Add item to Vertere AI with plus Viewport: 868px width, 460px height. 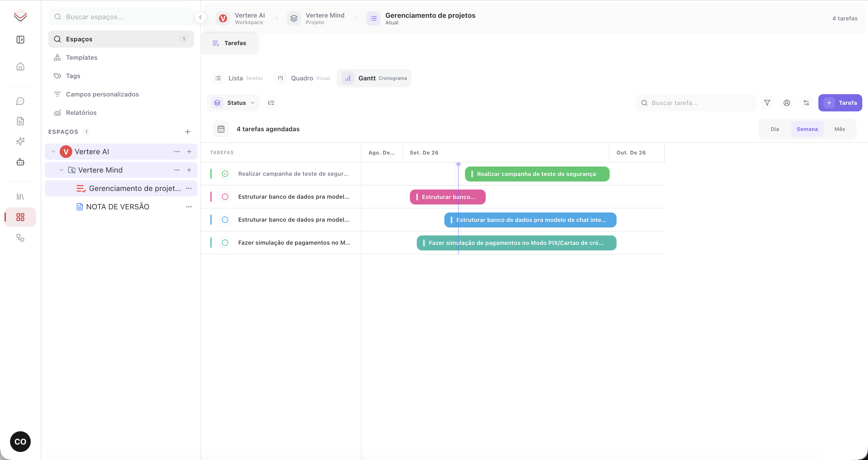(x=189, y=152)
